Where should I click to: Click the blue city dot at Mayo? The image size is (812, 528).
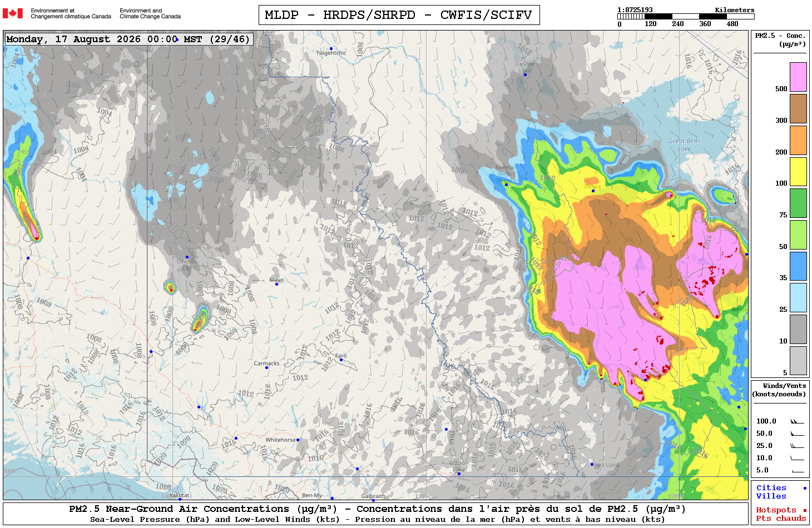click(276, 284)
